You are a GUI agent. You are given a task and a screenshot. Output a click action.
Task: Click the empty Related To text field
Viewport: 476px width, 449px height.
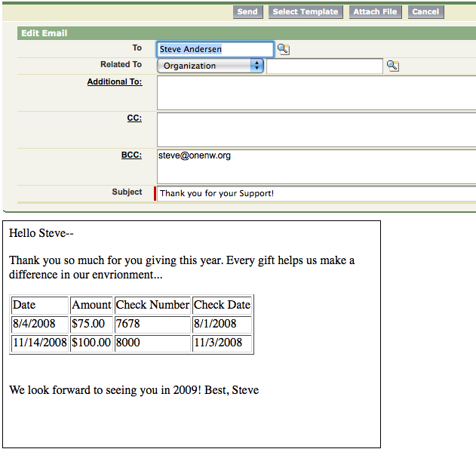coord(324,66)
